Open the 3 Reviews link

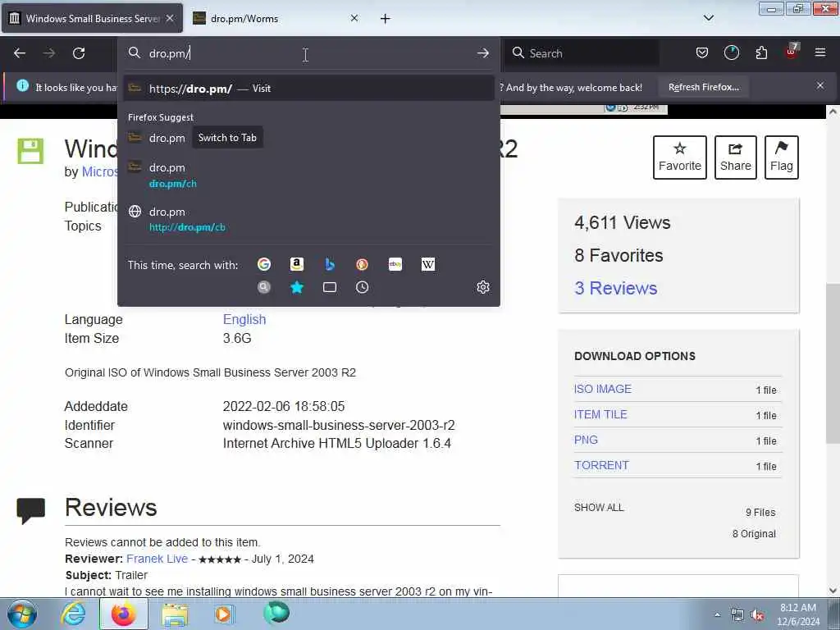point(615,288)
